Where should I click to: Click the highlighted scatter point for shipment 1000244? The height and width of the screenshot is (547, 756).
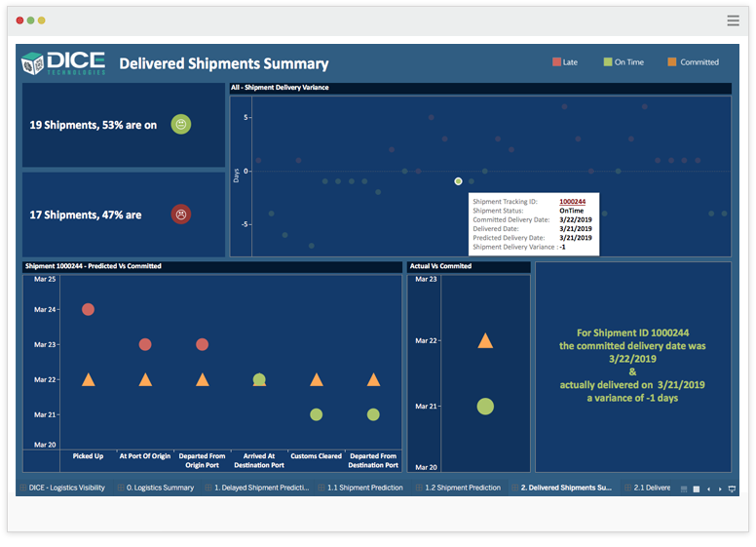pos(458,181)
